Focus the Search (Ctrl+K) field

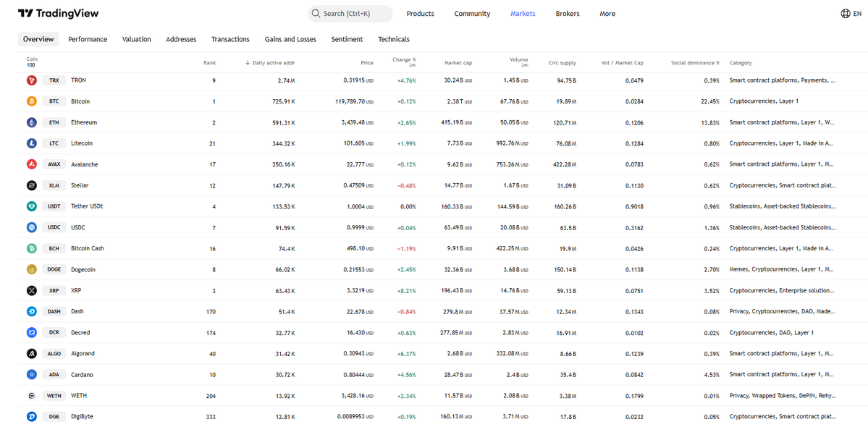[x=350, y=14]
